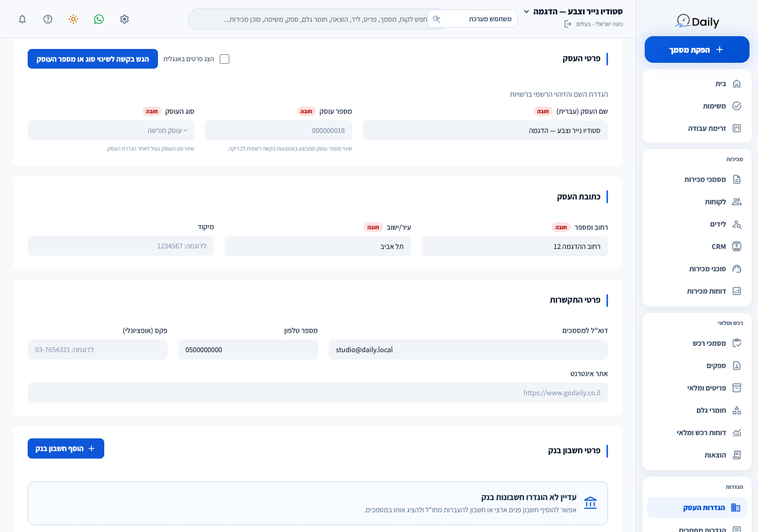Click the logout icon beside נועה ישראלי
766x532 pixels.
(x=568, y=24)
